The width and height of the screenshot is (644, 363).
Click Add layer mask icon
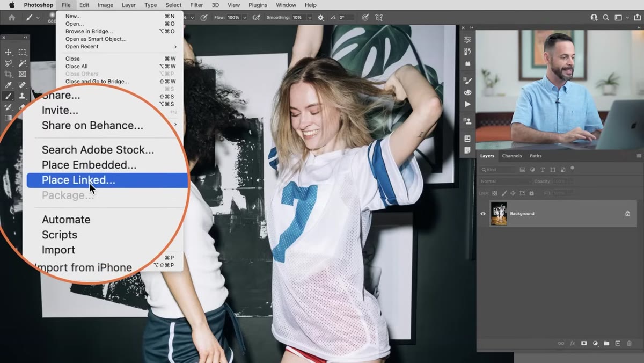(x=584, y=343)
